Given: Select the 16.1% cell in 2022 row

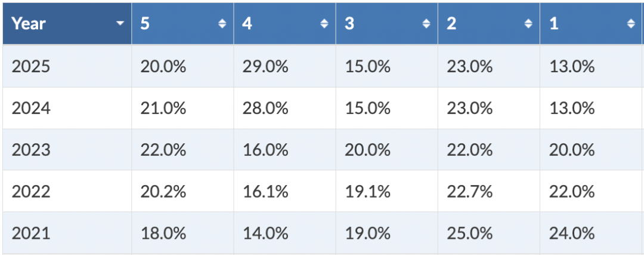Looking at the screenshot, I should (265, 192).
